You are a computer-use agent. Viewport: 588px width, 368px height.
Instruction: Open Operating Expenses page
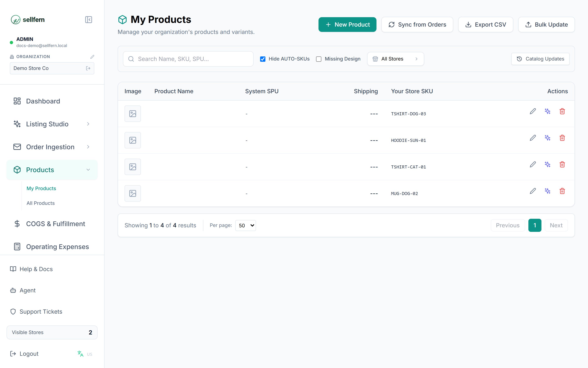[52, 247]
